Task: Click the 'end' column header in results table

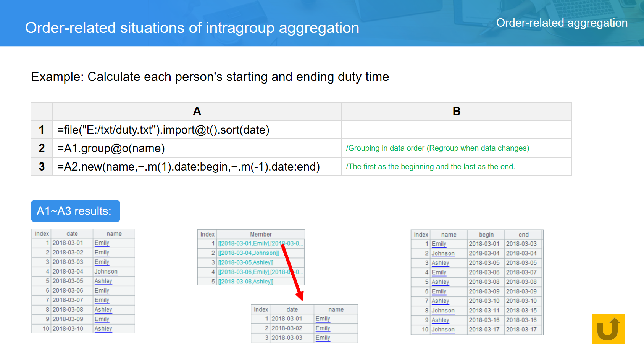Action: click(x=523, y=235)
